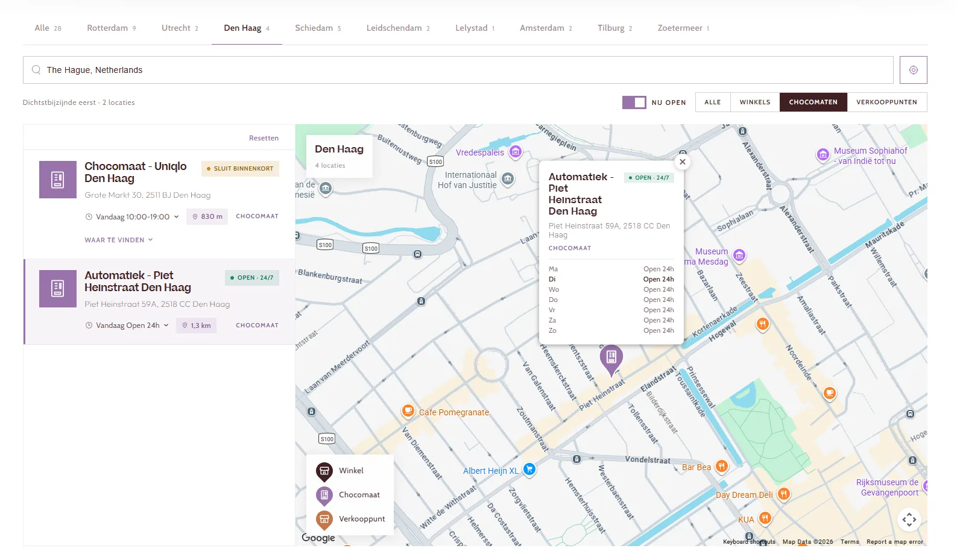Switch to the Schiedam tab

[318, 28]
